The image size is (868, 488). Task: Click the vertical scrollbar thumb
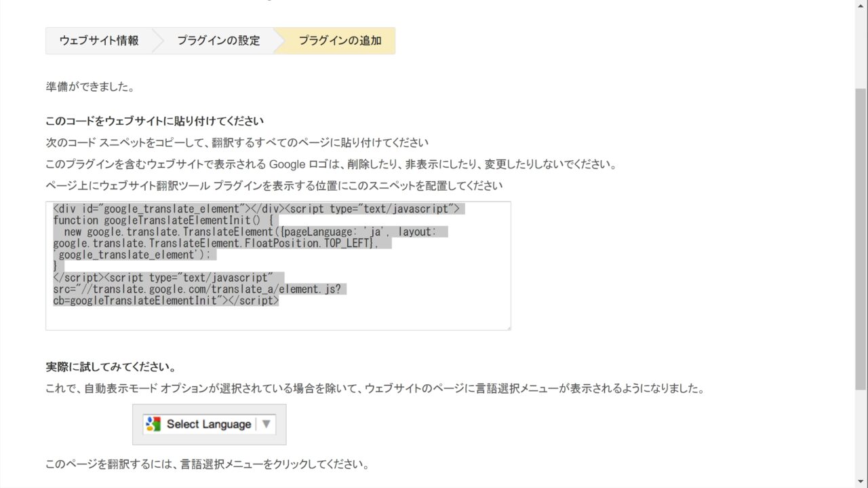coord(861,238)
